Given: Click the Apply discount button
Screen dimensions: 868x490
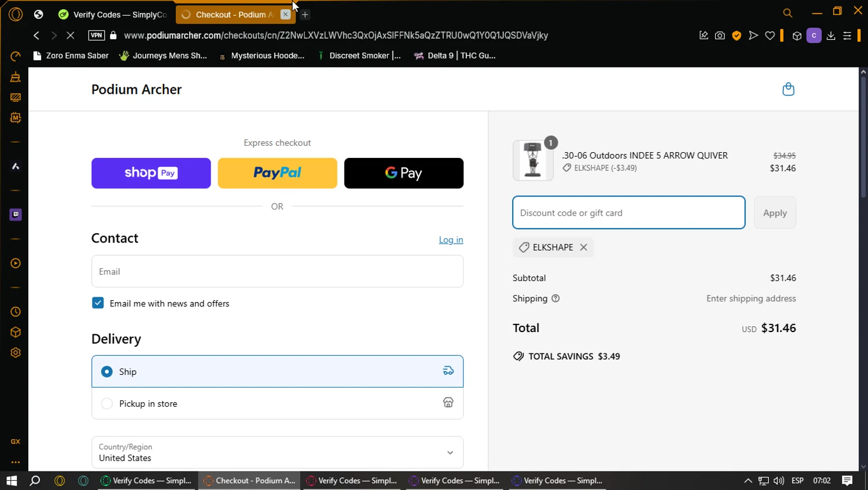Looking at the screenshot, I should (775, 213).
